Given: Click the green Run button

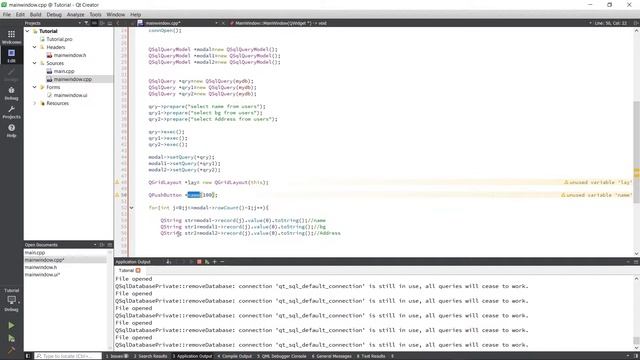Looking at the screenshot, I should (11, 325).
